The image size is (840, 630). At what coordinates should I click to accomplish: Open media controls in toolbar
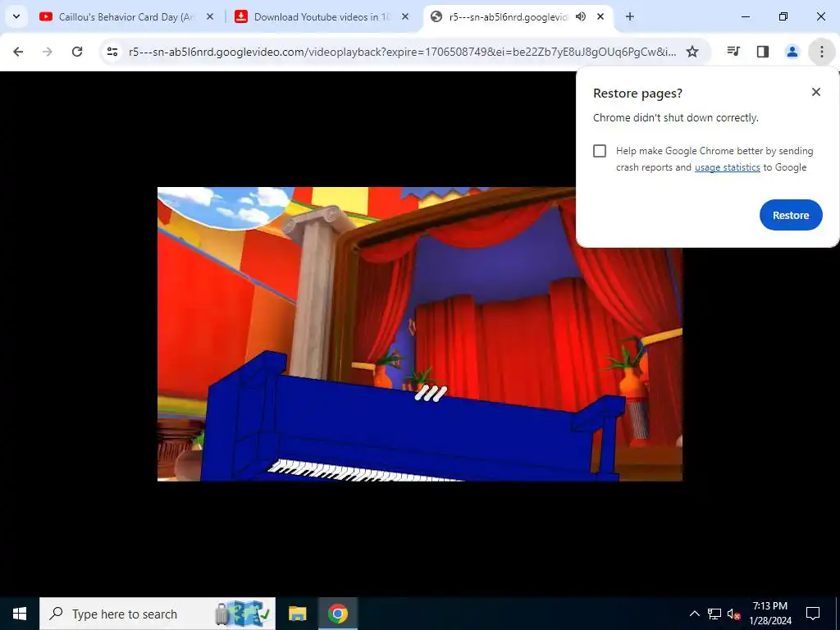(733, 52)
